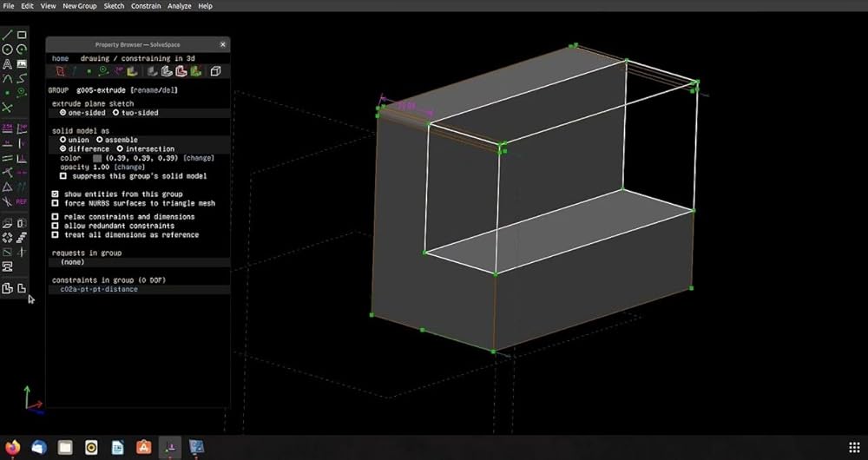Select the circle sketch tool

[7, 49]
